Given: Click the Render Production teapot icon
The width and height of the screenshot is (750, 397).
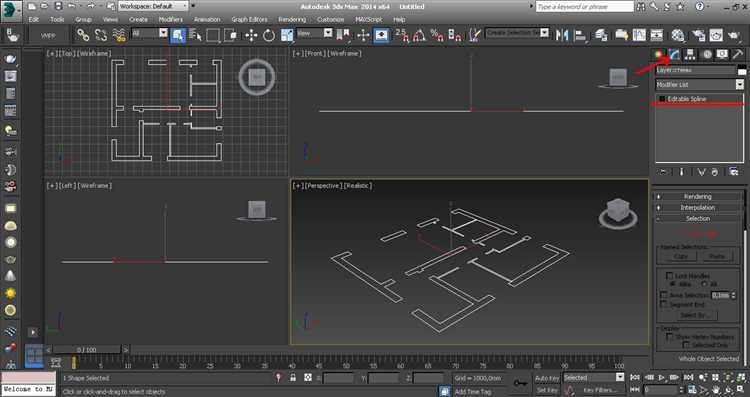Looking at the screenshot, I should coord(734,35).
